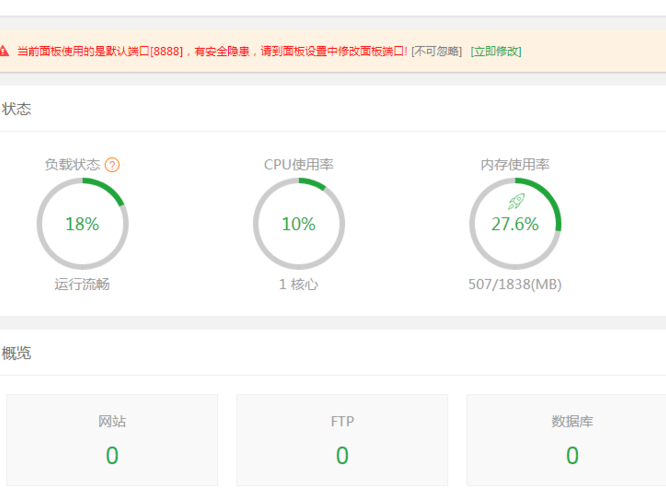
Task: Click the load status 18% gauge
Action: point(82,223)
